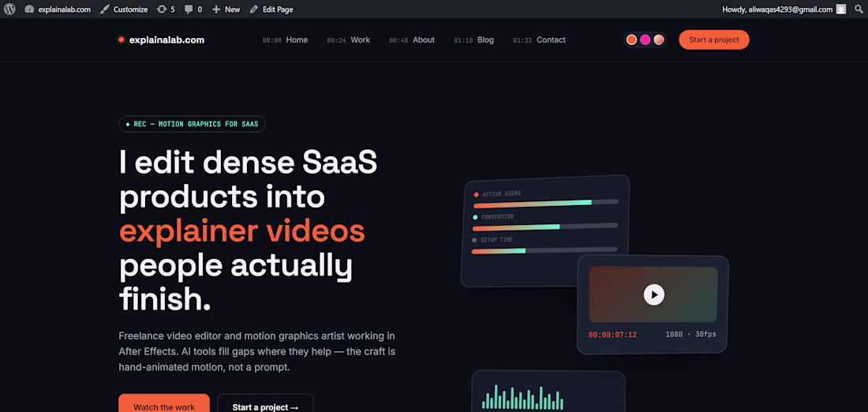The image size is (868, 412).
Task: Play the video preview card
Action: tap(654, 294)
